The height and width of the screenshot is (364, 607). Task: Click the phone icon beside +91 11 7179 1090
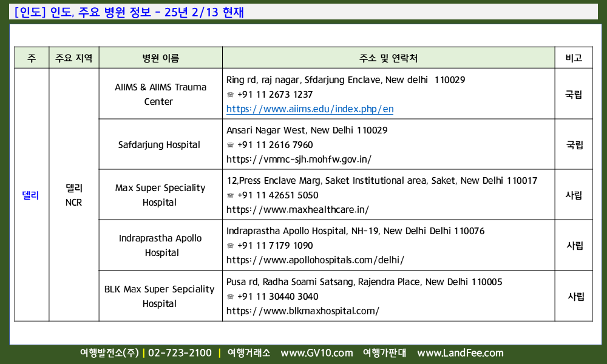point(230,246)
